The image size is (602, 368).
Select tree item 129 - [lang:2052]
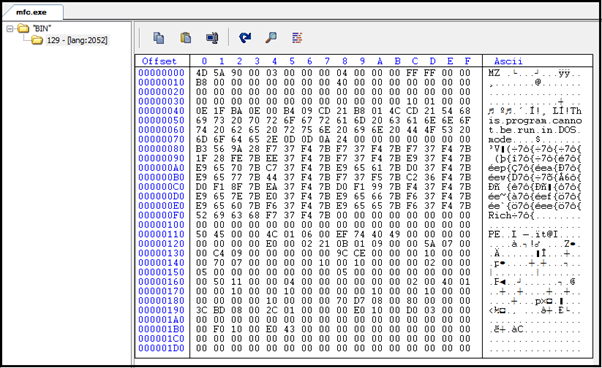coord(77,40)
